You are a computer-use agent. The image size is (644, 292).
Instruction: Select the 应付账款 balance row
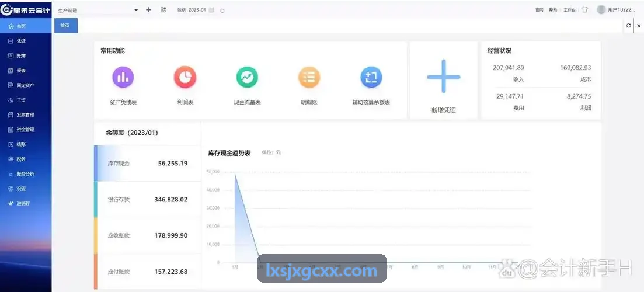pyautogui.click(x=148, y=272)
